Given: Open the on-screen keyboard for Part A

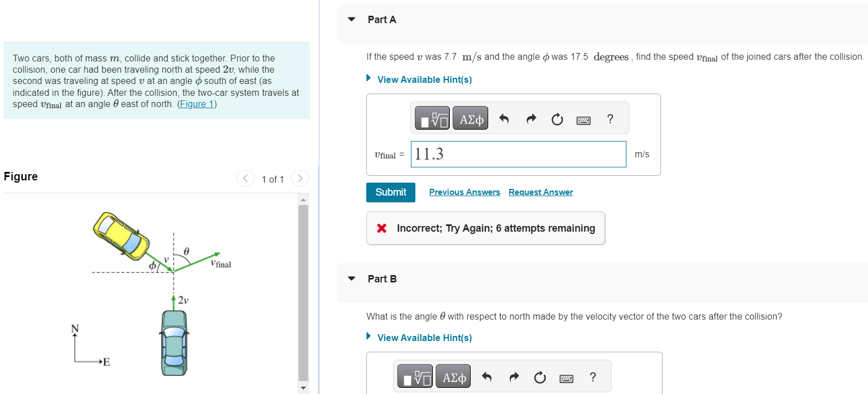Looking at the screenshot, I should tap(583, 119).
